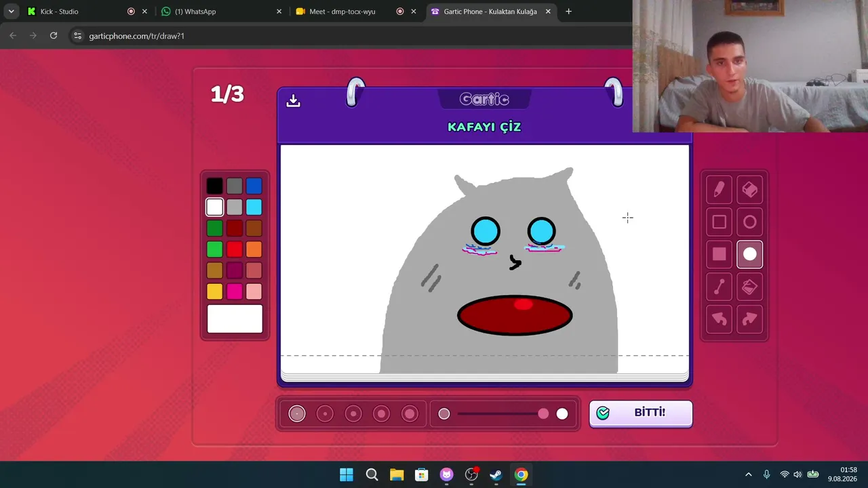
Task: Pick the white swatch in the color grid
Action: pos(215,207)
